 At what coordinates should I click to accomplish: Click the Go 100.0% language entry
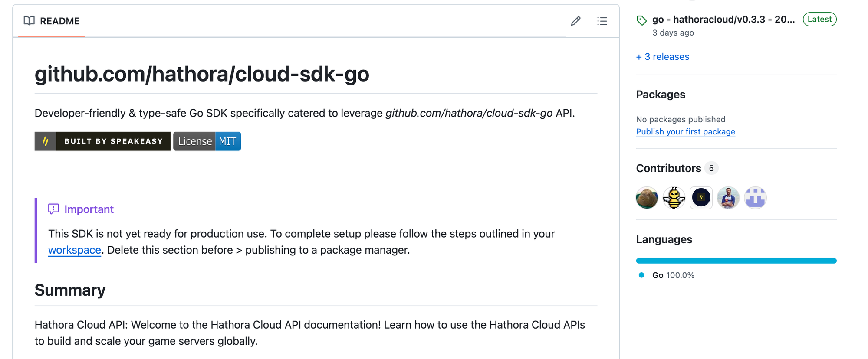point(673,275)
